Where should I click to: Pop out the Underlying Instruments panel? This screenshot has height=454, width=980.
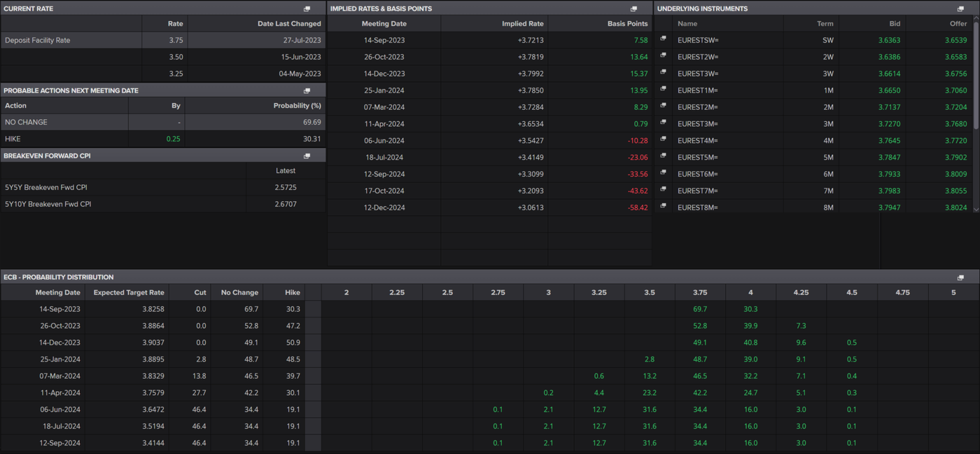tap(960, 9)
